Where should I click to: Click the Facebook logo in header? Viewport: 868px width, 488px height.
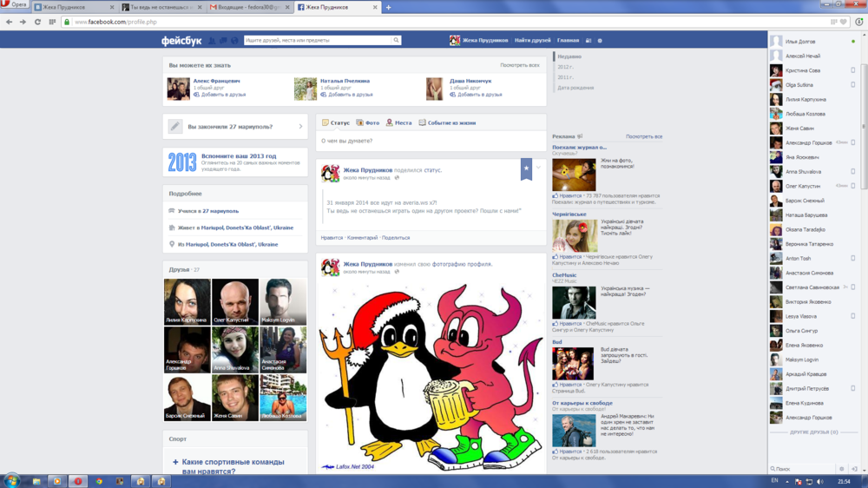pos(181,41)
